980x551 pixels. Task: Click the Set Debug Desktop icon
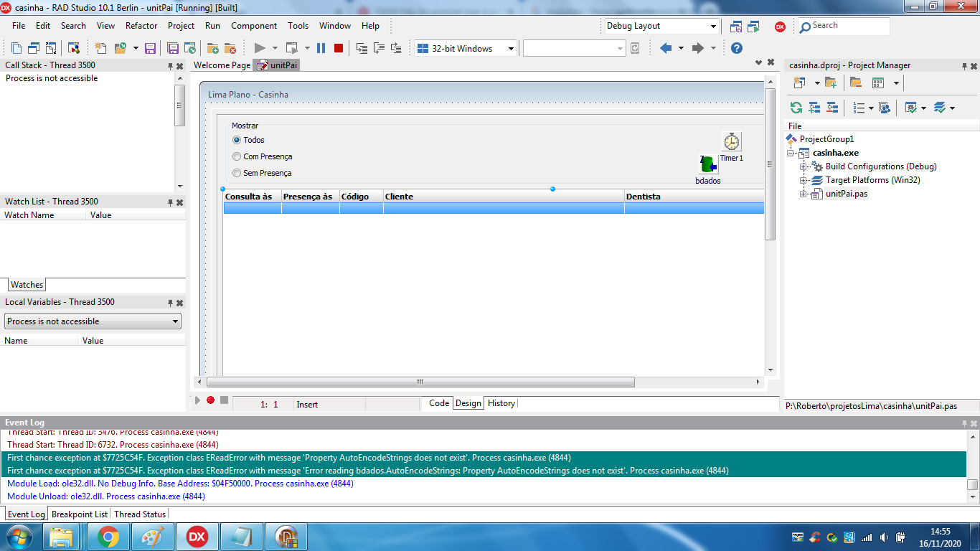point(753,27)
